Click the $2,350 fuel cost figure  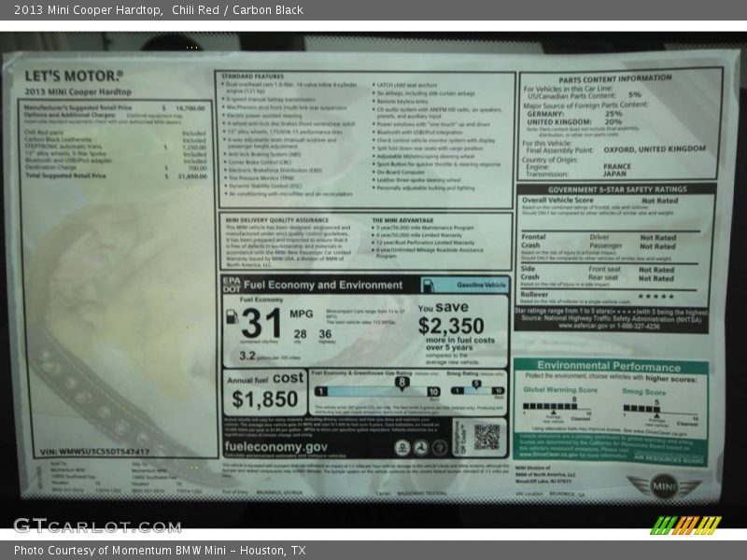[451, 326]
